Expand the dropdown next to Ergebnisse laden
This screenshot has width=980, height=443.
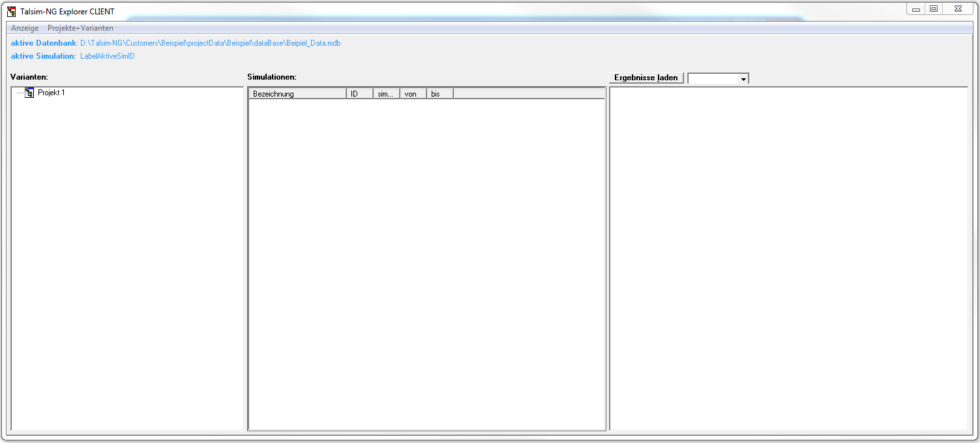coord(743,78)
